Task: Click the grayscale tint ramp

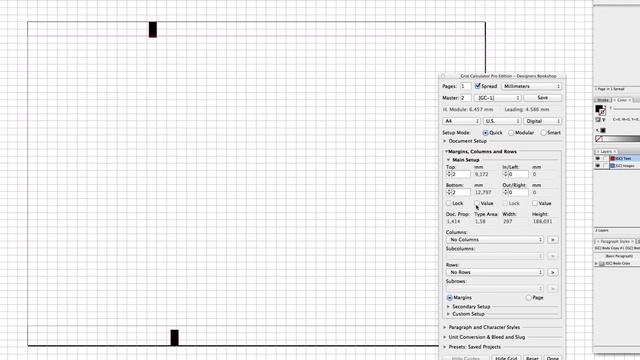Action: click(x=622, y=139)
